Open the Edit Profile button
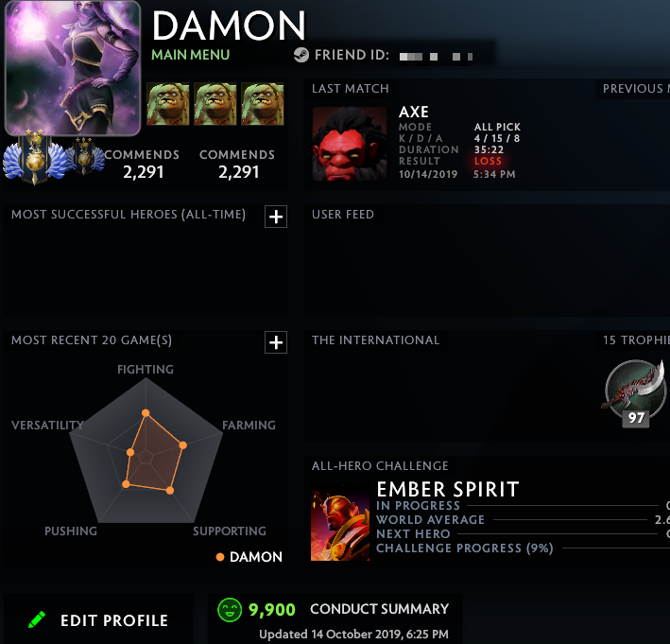Image resolution: width=670 pixels, height=644 pixels. tap(98, 619)
